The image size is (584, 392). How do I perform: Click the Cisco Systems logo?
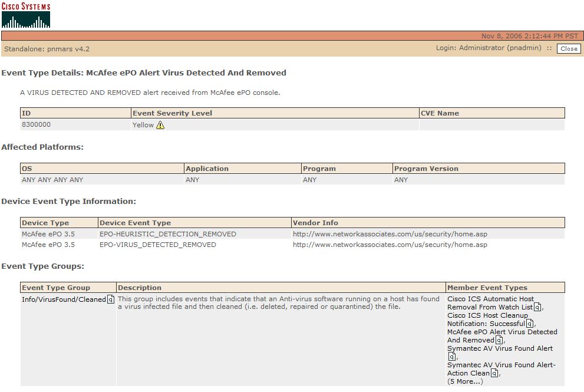tap(26, 15)
